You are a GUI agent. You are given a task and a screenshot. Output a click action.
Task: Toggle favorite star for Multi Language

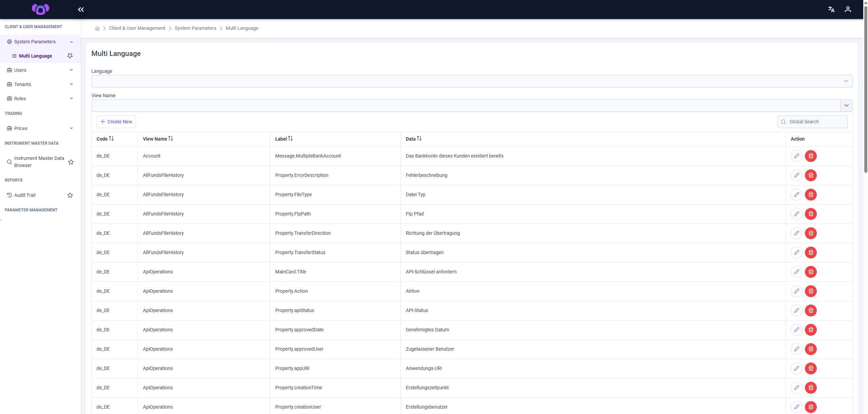click(x=70, y=56)
